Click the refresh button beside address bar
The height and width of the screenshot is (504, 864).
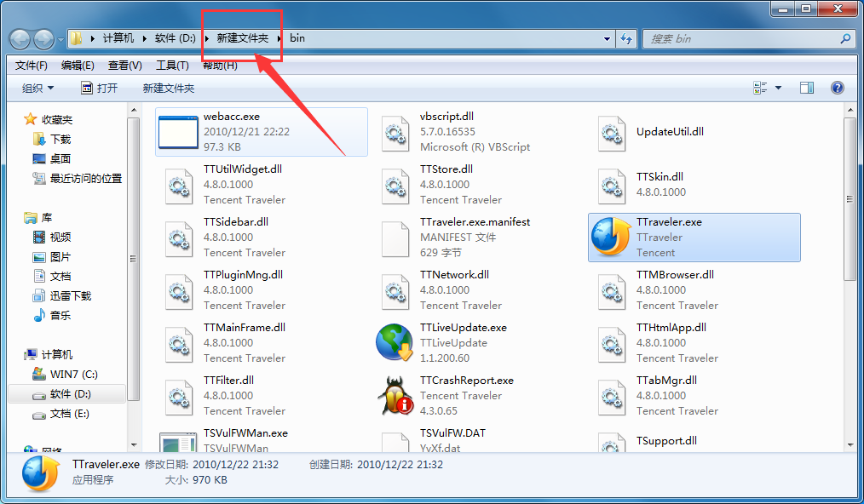click(x=626, y=38)
